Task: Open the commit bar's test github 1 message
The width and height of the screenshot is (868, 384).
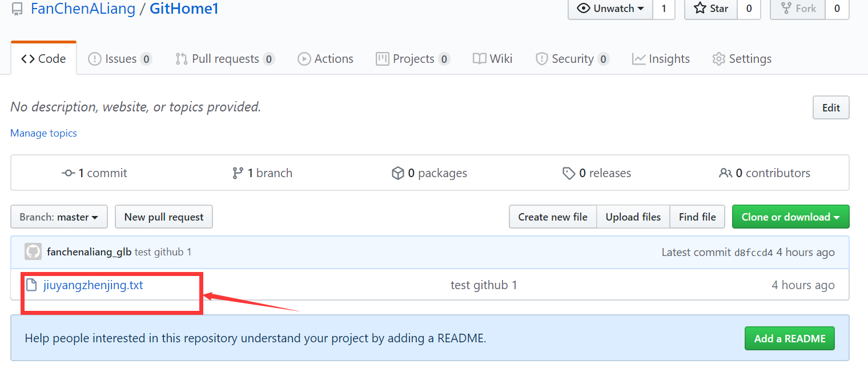Action: pos(163,252)
